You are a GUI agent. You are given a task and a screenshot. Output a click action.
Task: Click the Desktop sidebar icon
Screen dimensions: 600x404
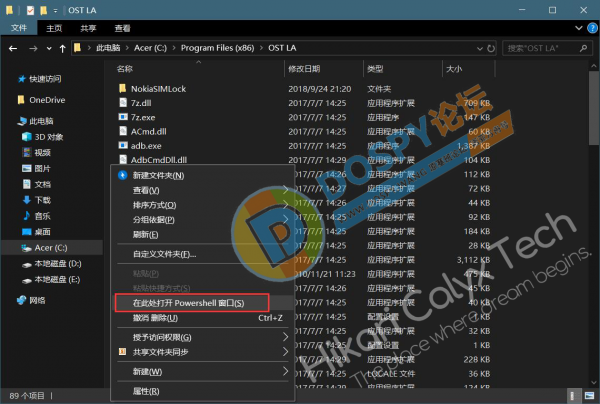coord(27,231)
